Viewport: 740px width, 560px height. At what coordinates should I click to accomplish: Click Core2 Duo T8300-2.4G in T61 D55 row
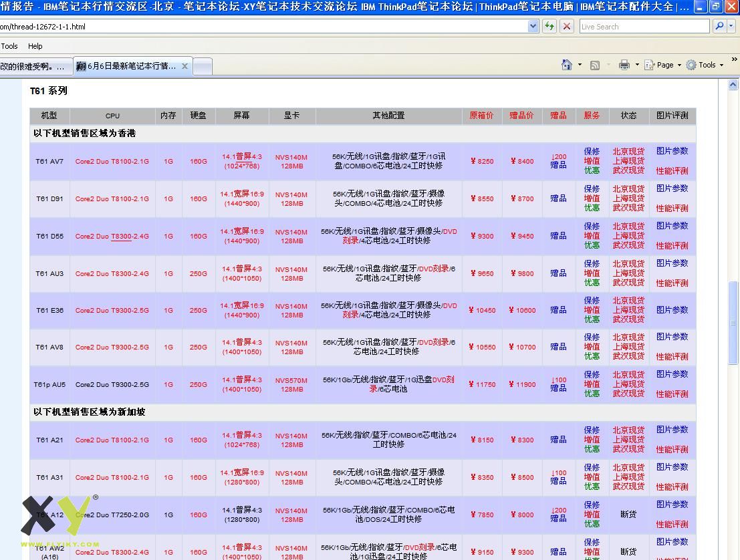click(x=112, y=236)
